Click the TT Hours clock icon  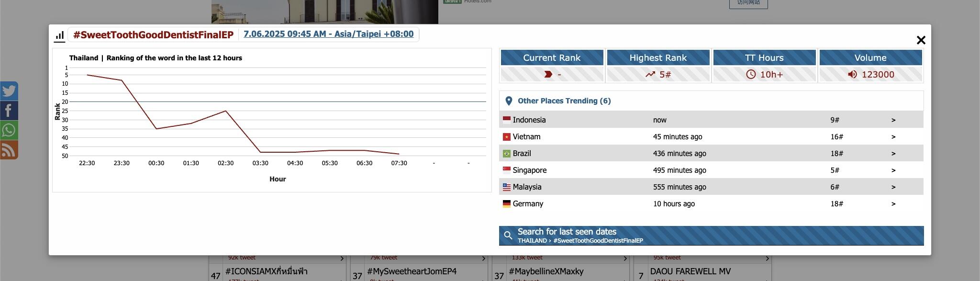[x=751, y=74]
